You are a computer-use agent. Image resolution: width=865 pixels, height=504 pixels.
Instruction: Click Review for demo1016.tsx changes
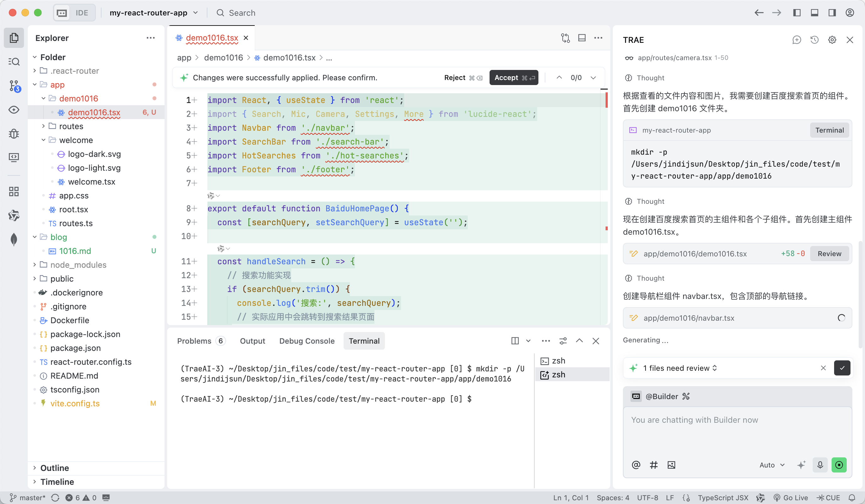click(829, 254)
